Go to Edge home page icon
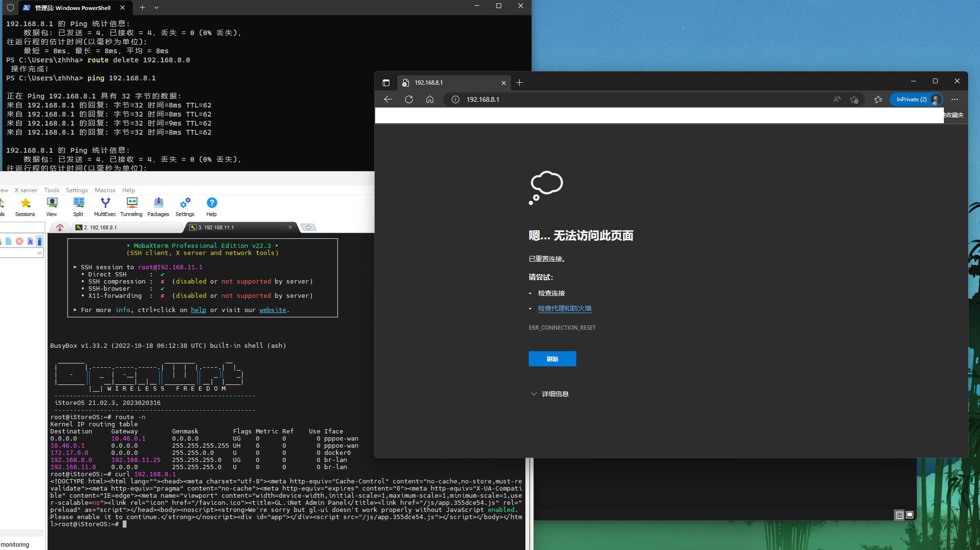980x550 pixels. 430,99
